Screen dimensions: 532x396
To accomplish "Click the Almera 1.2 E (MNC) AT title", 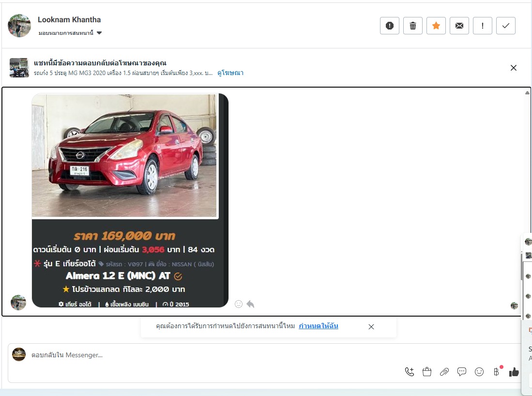I will (118, 275).
